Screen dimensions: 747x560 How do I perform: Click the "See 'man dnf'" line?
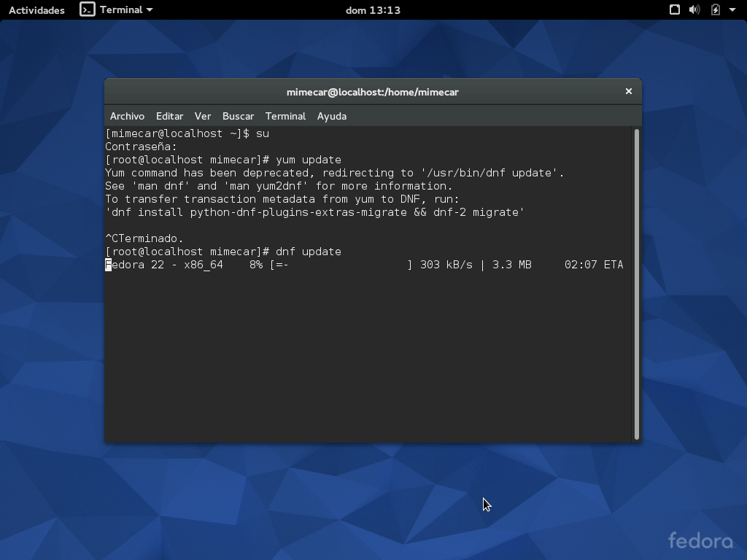pos(279,186)
